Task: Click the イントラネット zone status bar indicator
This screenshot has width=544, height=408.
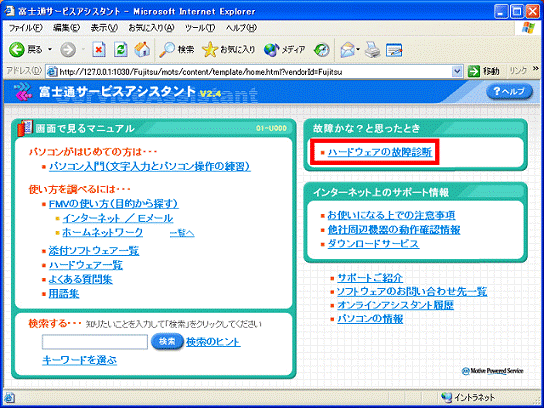Action: point(468,397)
